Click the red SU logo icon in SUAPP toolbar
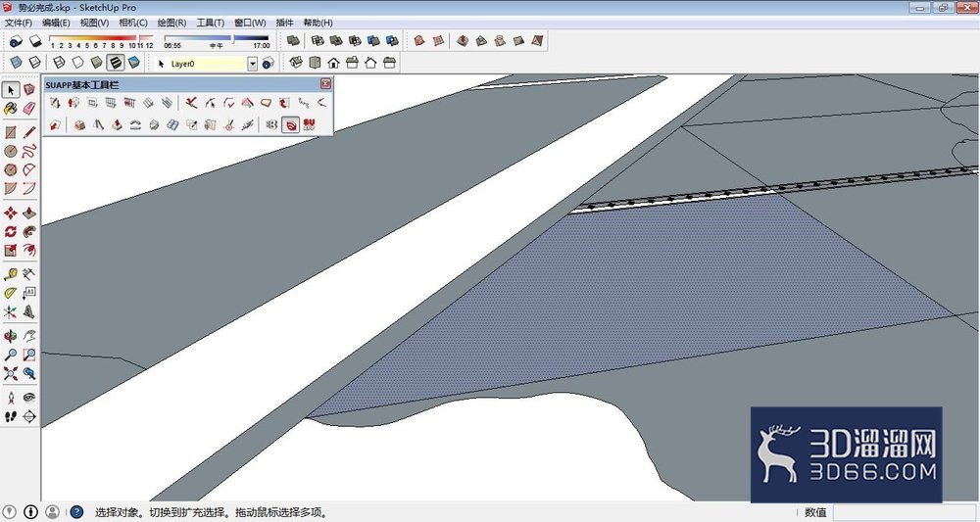Screen dimensions: 980x522 [309, 124]
